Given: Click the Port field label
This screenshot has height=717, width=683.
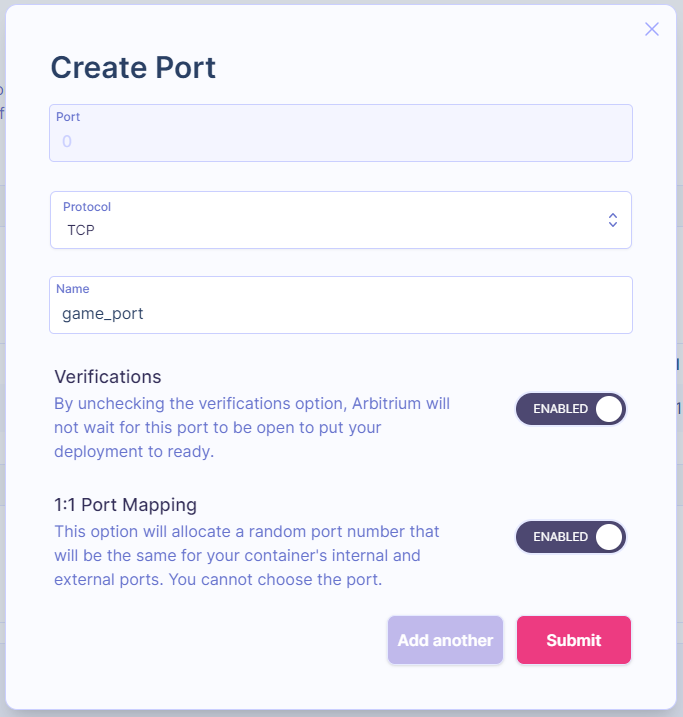Looking at the screenshot, I should pos(68,117).
